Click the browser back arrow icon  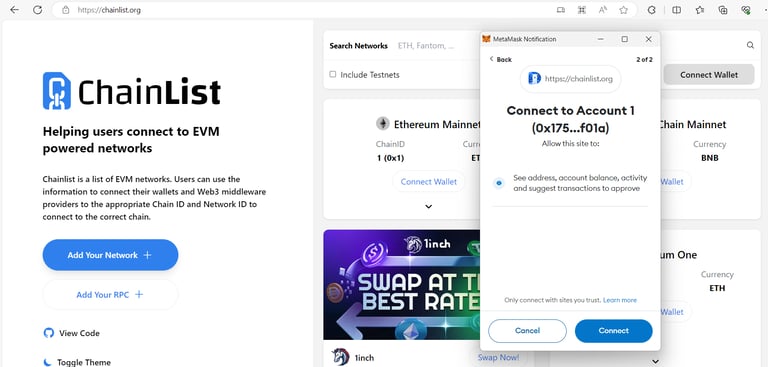pos(14,10)
